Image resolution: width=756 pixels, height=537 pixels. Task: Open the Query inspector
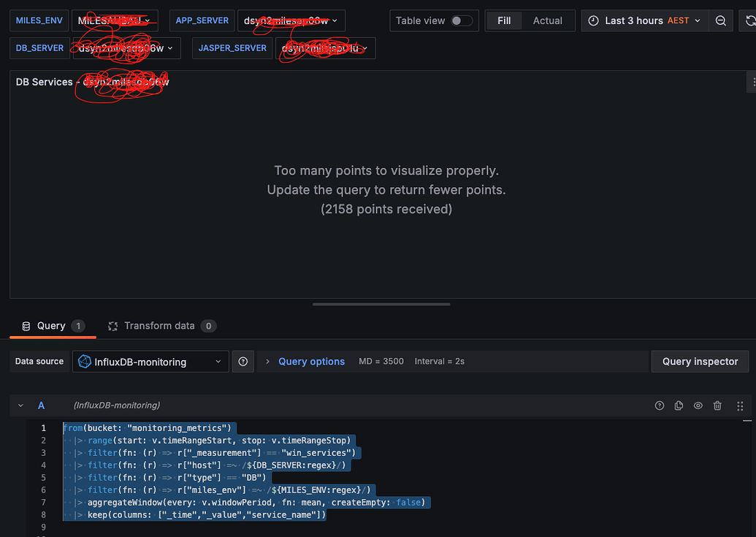click(x=699, y=361)
